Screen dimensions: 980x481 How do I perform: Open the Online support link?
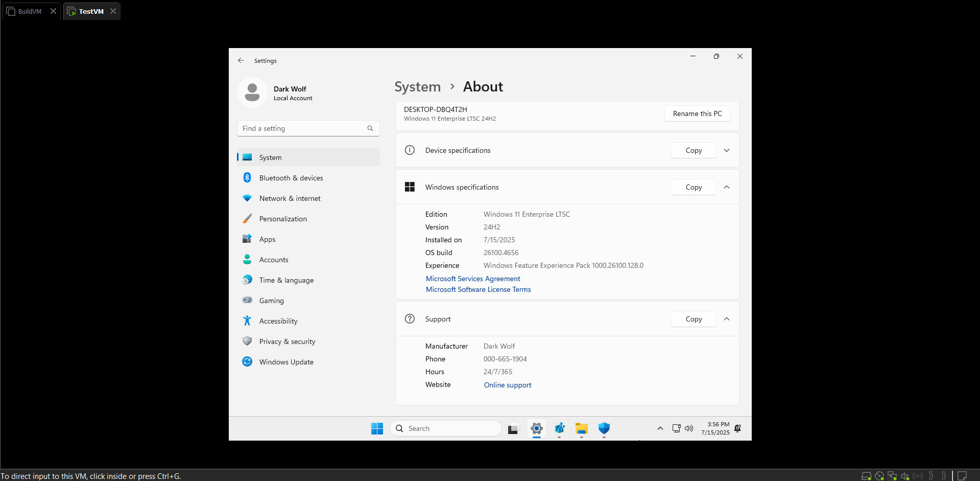click(508, 385)
